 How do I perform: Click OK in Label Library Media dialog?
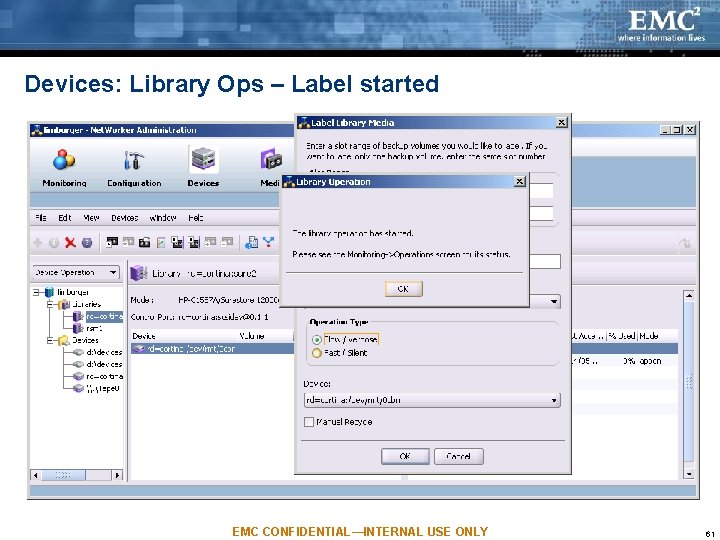pyautogui.click(x=405, y=456)
